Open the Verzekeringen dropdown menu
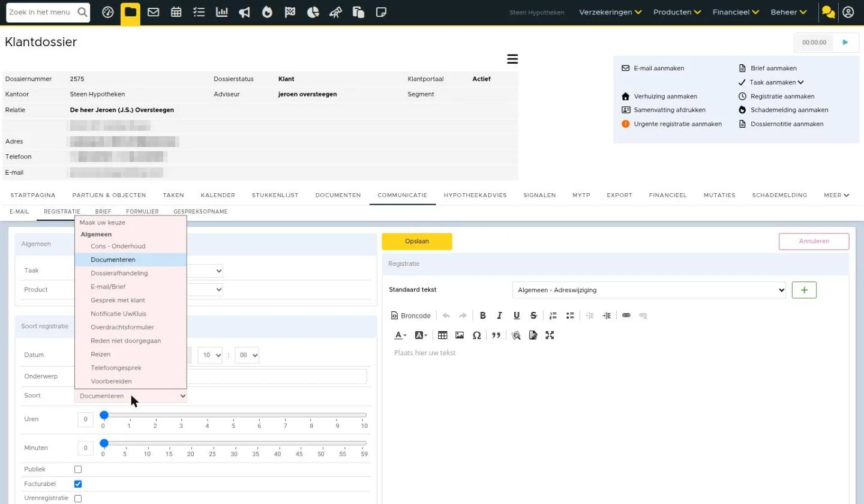The height and width of the screenshot is (504, 864). click(610, 12)
